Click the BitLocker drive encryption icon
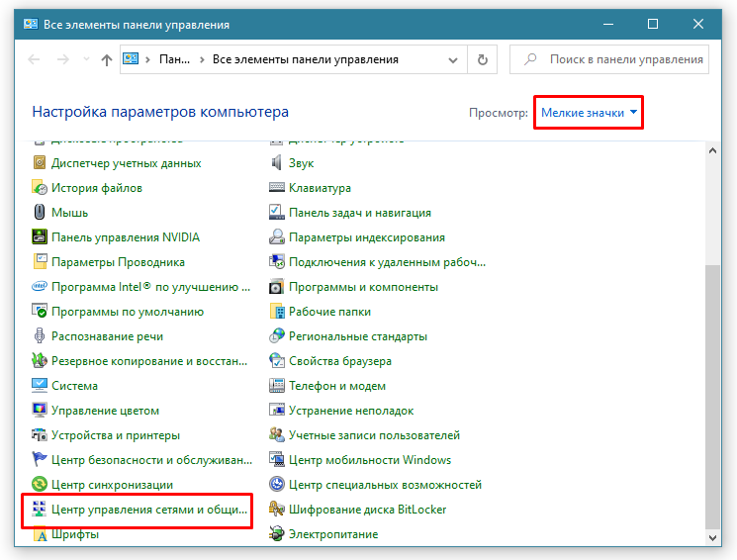The image size is (737, 560). point(277,510)
